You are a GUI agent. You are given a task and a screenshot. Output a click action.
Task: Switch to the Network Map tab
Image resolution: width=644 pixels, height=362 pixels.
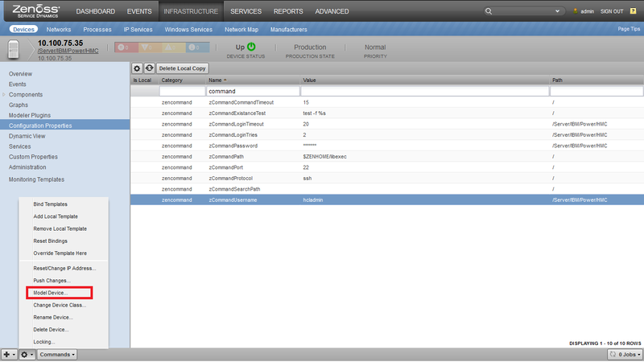tap(242, 30)
